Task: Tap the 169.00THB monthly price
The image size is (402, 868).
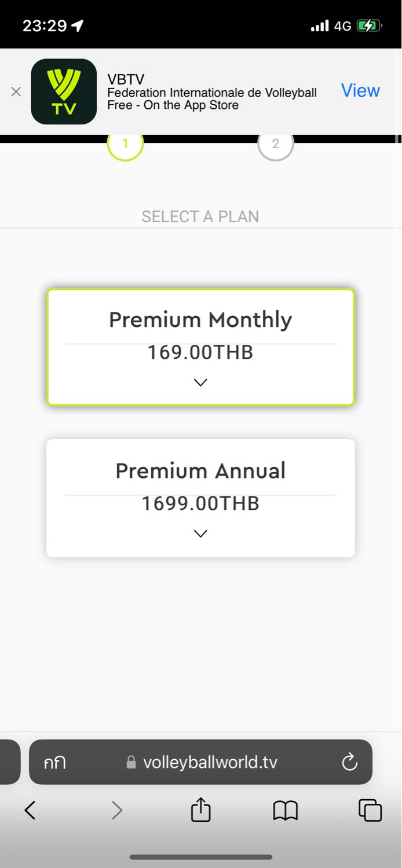Action: click(x=200, y=352)
